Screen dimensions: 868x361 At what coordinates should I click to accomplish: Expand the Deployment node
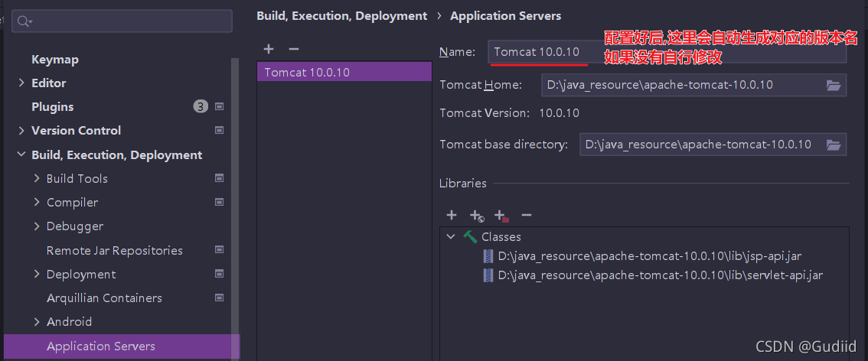37,275
